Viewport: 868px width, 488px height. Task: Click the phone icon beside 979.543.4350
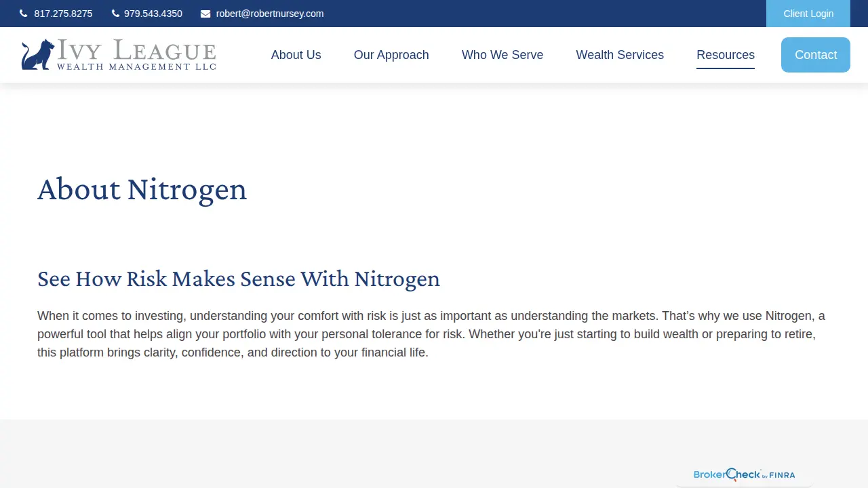(115, 14)
